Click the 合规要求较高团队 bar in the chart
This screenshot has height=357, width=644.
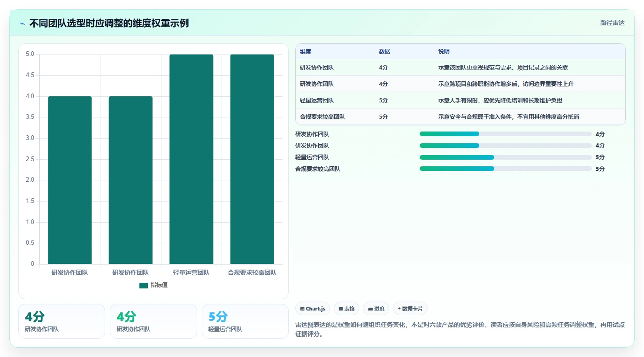pyautogui.click(x=252, y=159)
